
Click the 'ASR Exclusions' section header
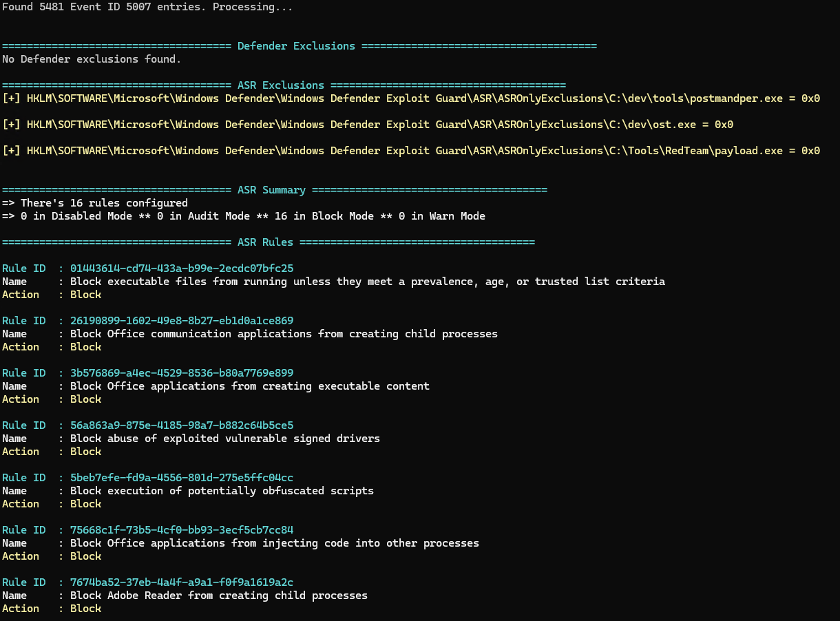tap(280, 85)
